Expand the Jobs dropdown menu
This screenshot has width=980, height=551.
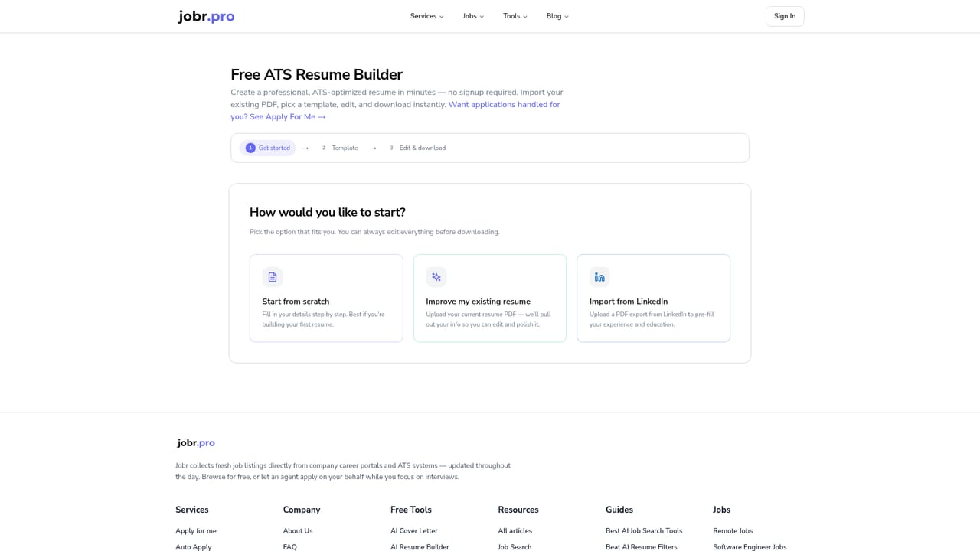point(473,16)
